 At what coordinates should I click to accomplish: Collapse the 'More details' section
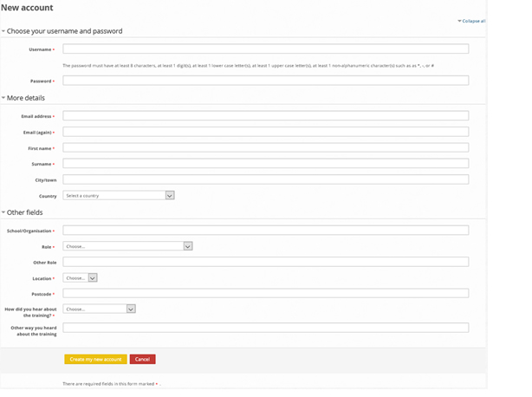tap(26, 98)
